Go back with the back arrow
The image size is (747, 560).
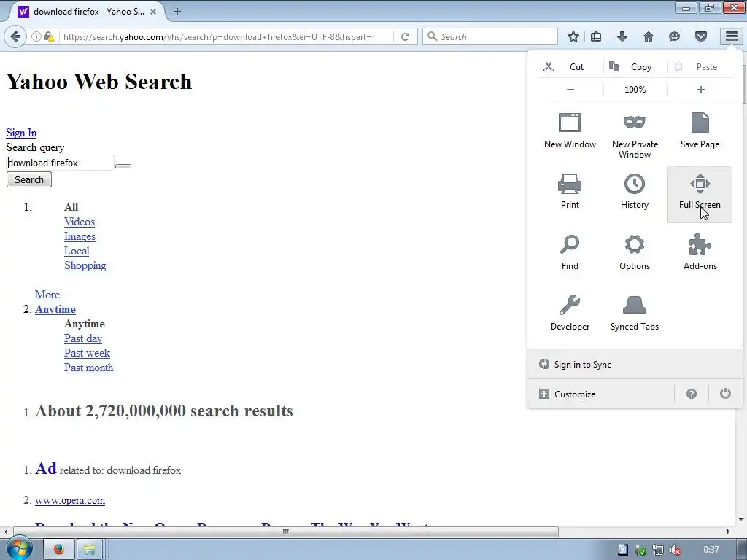[16, 36]
